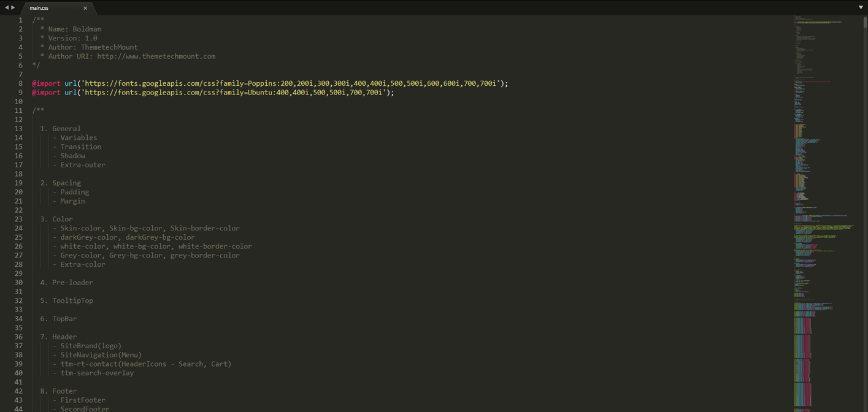Click the 'darkGrey-color, darkGrey-bg-color' line
The height and width of the screenshot is (412, 868).
coord(124,237)
